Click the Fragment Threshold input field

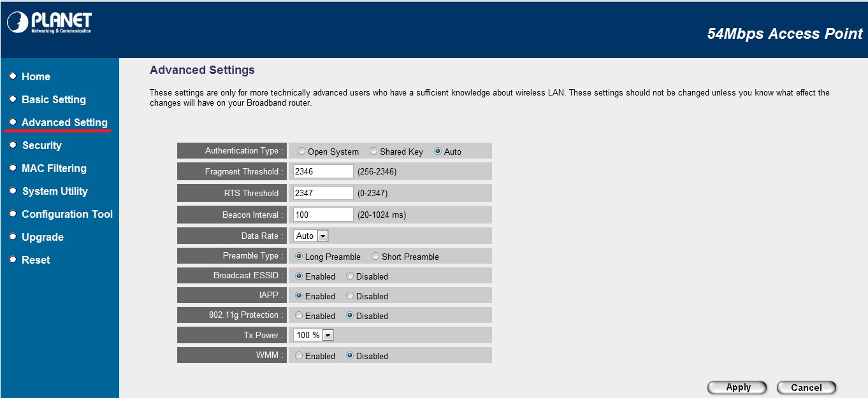(323, 171)
